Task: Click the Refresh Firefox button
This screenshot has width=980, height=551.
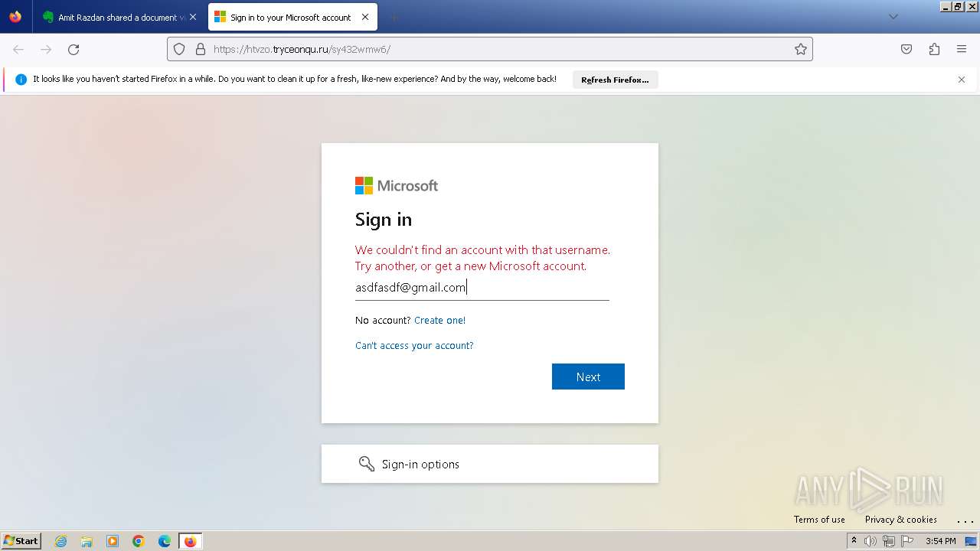Action: 615,80
